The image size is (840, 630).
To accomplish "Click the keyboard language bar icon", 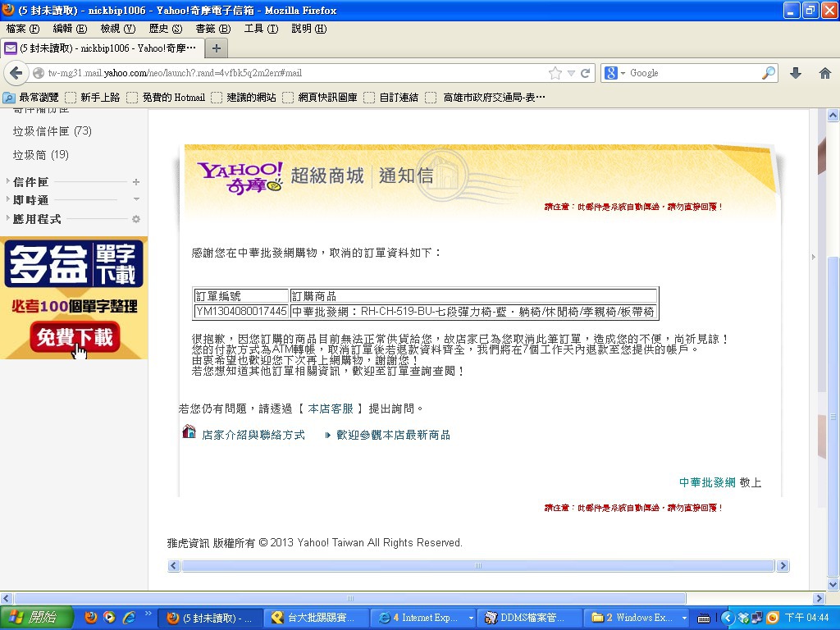I will (x=703, y=619).
